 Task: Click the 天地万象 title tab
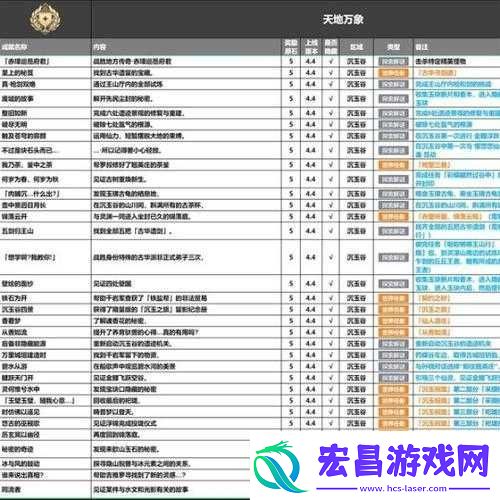point(343,19)
